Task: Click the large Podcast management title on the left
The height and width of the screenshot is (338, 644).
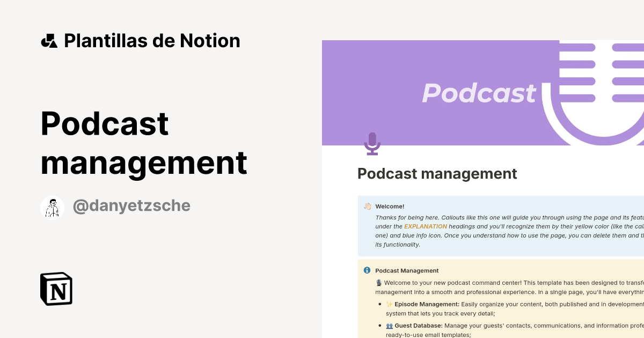Action: click(144, 143)
